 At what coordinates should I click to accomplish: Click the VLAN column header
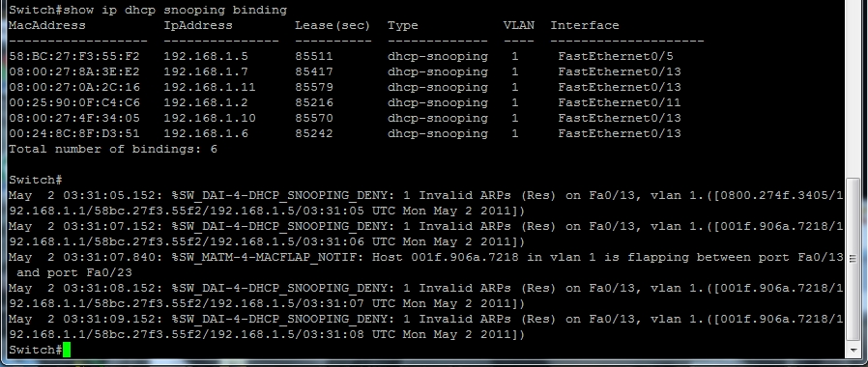(519, 25)
